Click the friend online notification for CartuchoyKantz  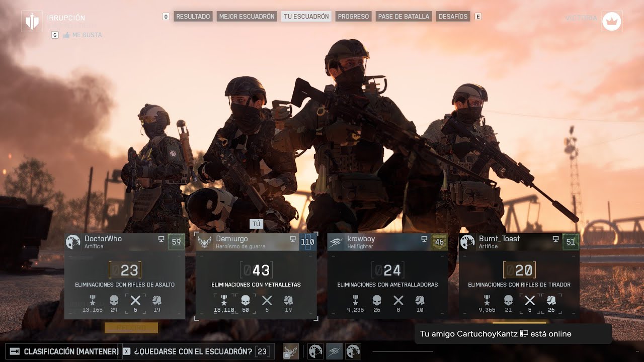click(513, 334)
